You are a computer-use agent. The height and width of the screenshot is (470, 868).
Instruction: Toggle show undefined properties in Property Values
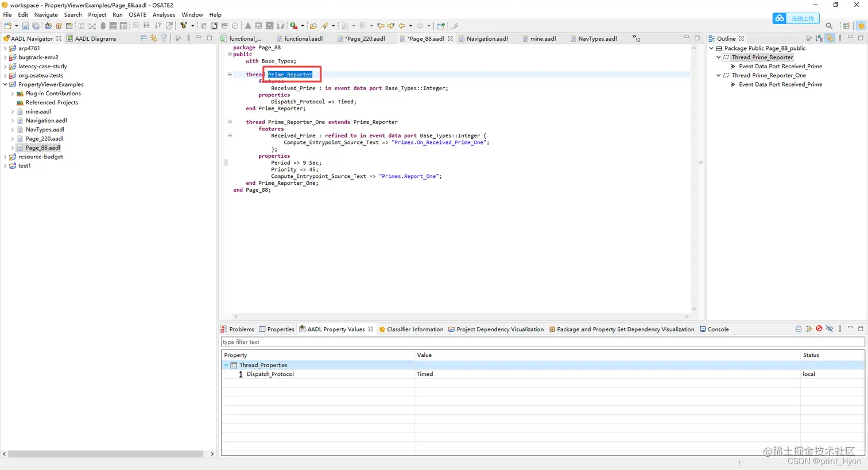click(x=809, y=329)
